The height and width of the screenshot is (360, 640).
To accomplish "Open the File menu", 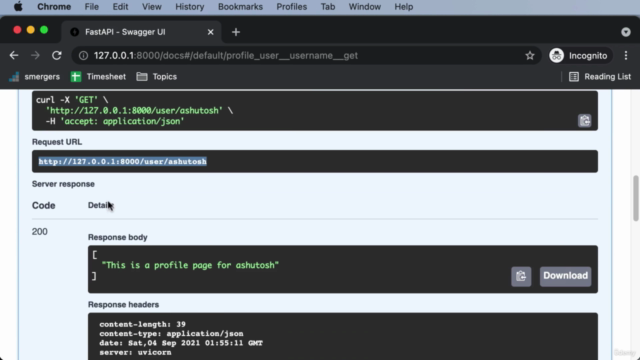I will point(91,7).
